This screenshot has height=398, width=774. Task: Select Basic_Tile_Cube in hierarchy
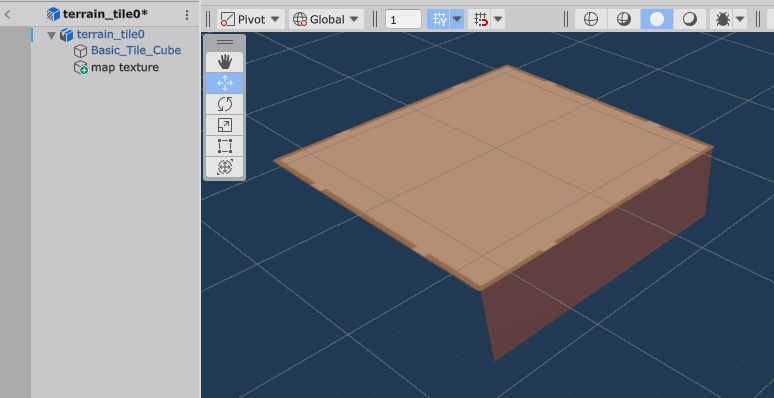(x=136, y=50)
